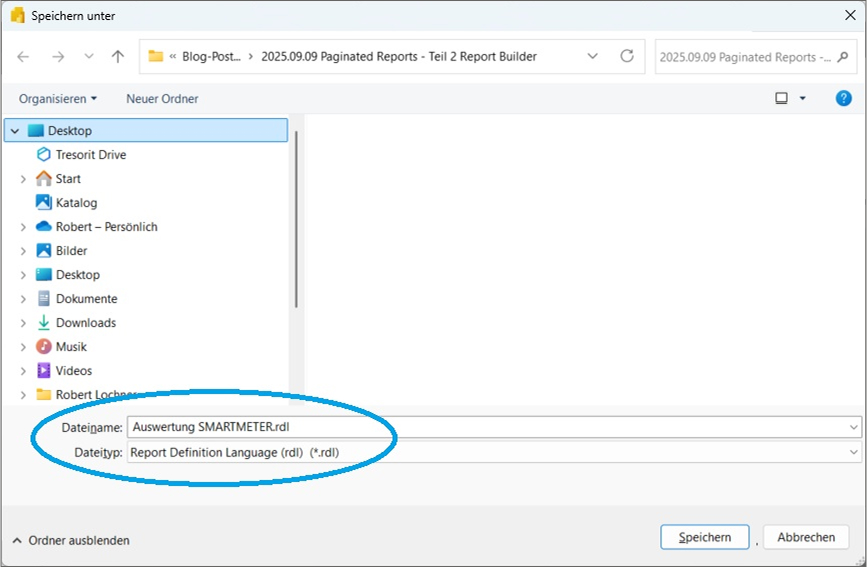Collapse the top Desktop tree node
The width and height of the screenshot is (867, 567).
point(15,131)
